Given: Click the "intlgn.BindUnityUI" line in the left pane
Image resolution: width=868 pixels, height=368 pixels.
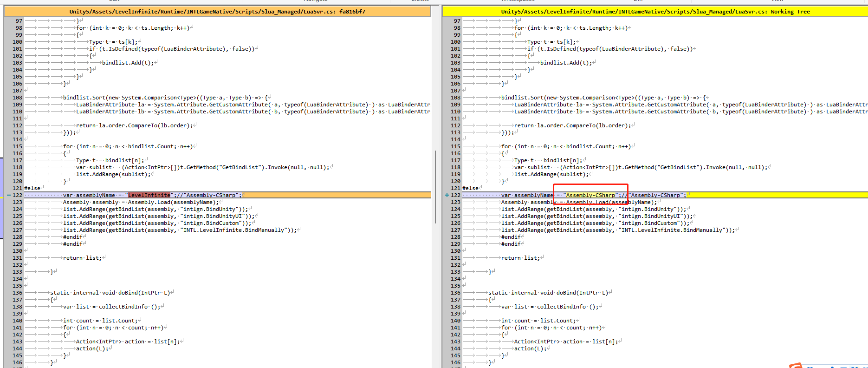Looking at the screenshot, I should pos(158,216).
